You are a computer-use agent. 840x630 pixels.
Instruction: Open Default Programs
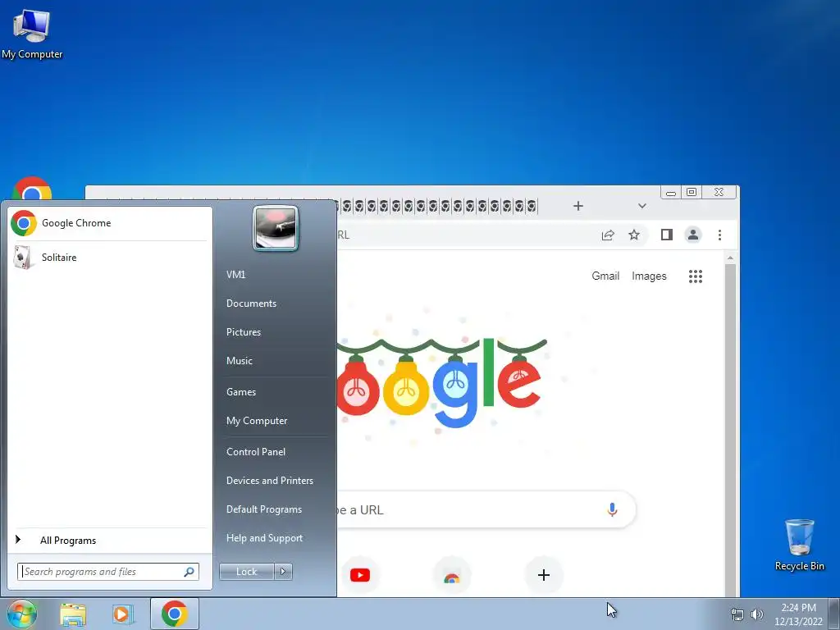[x=264, y=509]
